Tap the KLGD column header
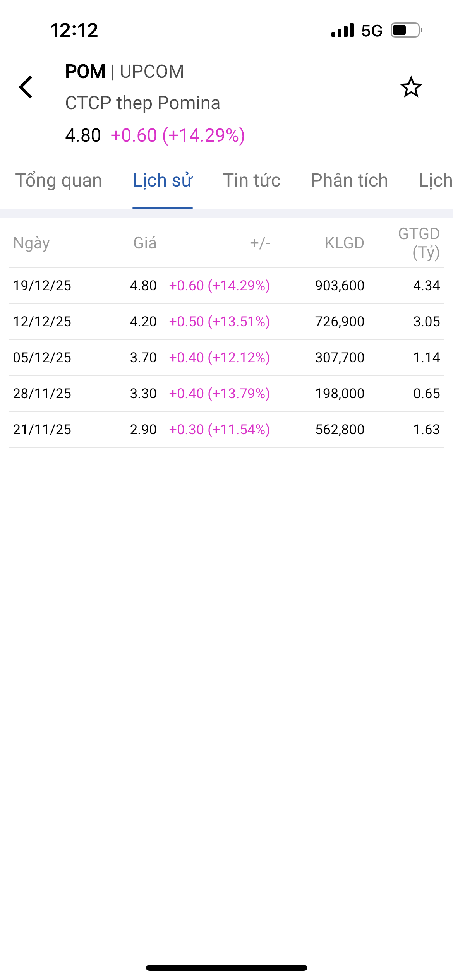The width and height of the screenshot is (453, 980). click(344, 243)
